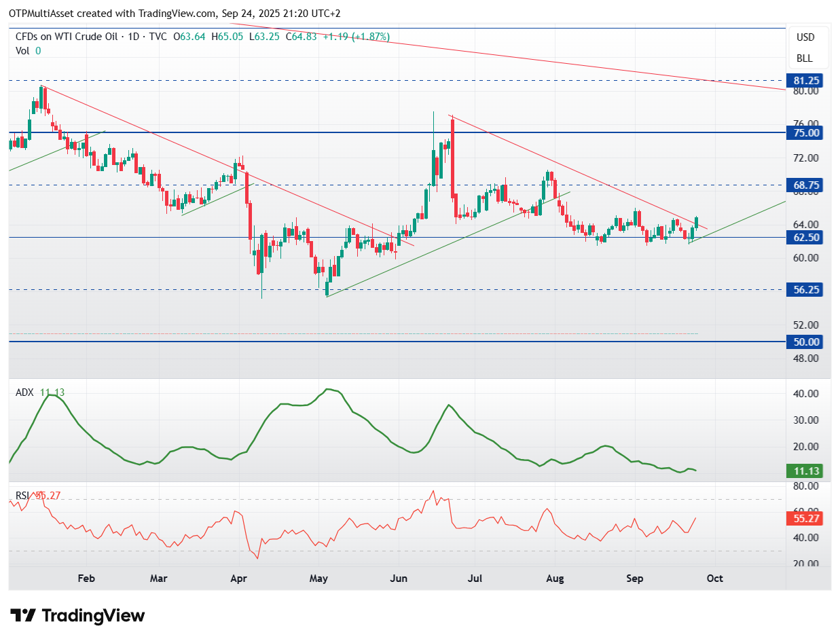
Task: Click the 50.00 price level label
Action: pos(805,342)
